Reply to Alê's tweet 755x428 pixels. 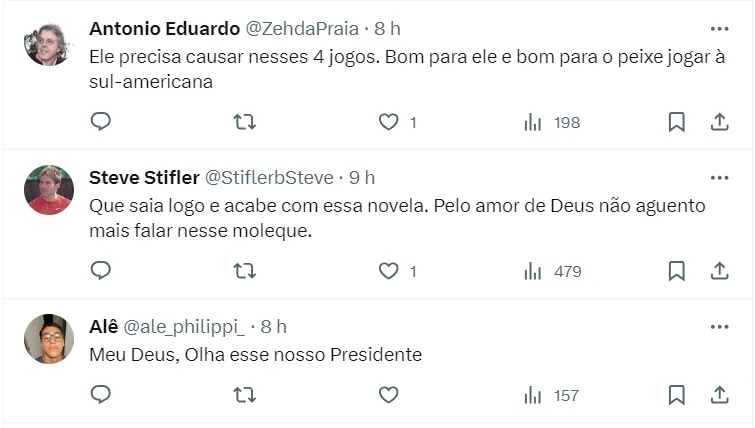[x=100, y=395]
